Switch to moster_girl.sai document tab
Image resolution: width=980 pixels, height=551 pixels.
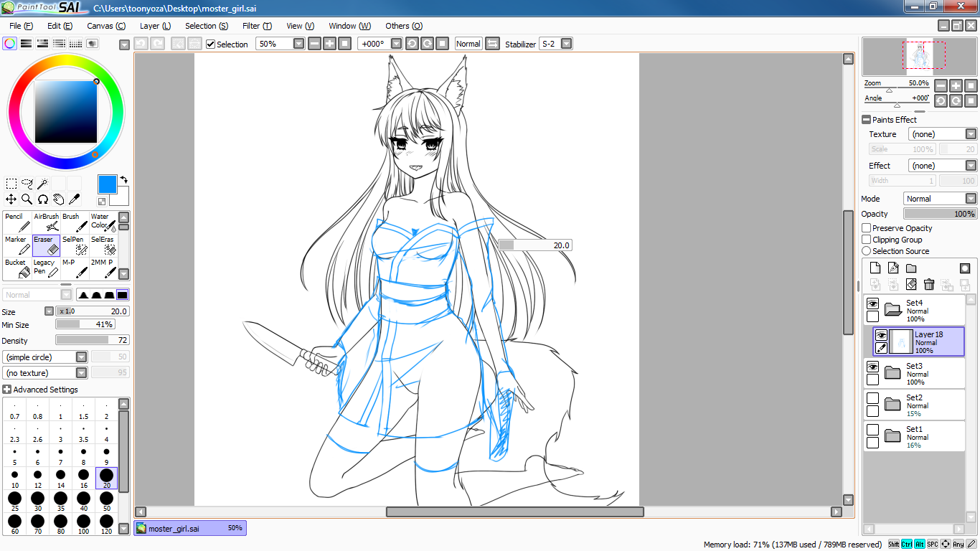tap(190, 528)
